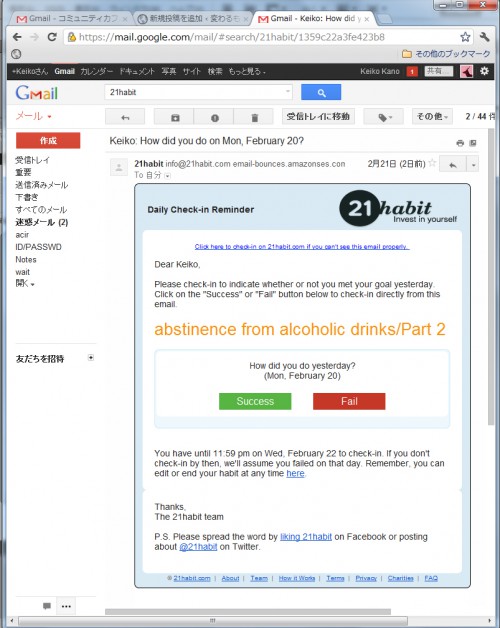This screenshot has width=500, height=628.
Task: Open the labels tag dropdown
Action: pos(383,117)
